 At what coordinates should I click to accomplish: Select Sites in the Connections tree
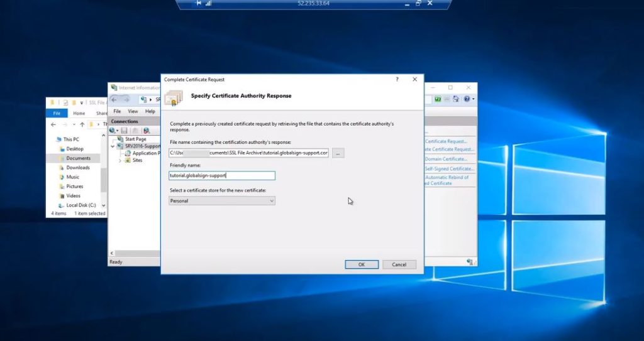(137, 160)
